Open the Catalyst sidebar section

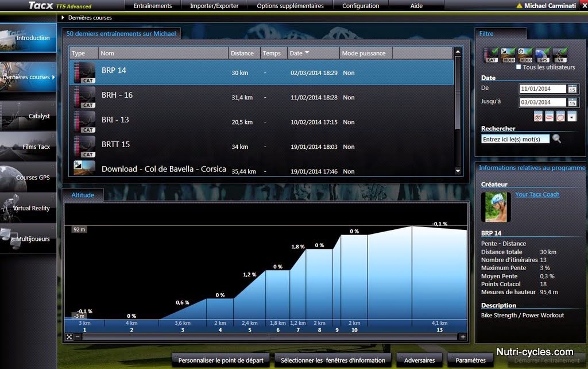tap(28, 116)
